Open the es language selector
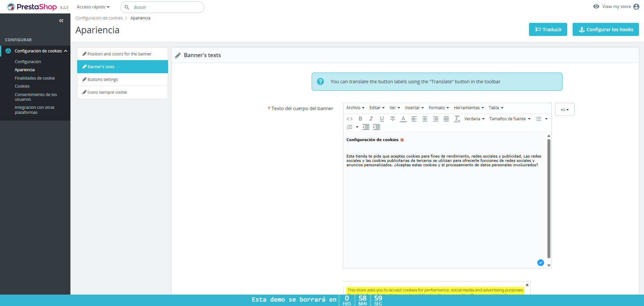 click(565, 110)
